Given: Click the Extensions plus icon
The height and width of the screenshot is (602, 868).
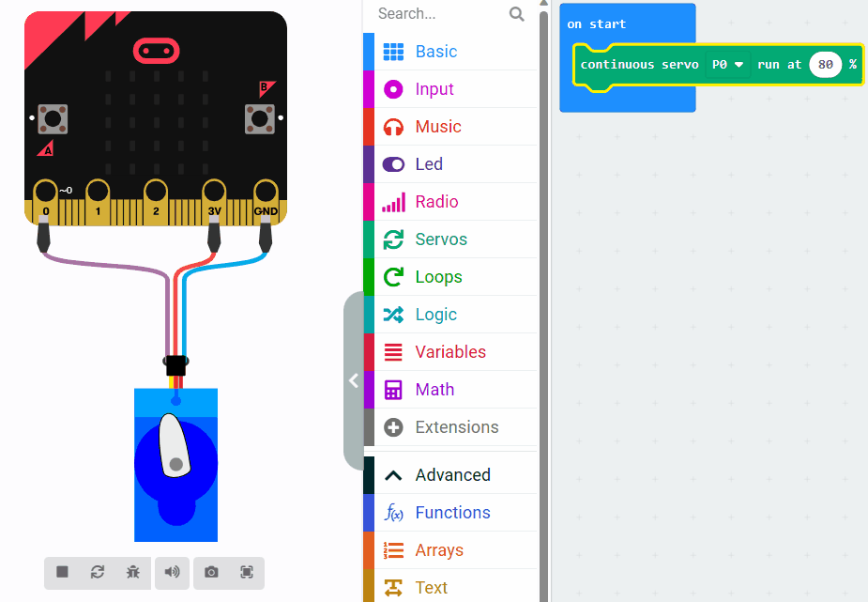Looking at the screenshot, I should [x=394, y=426].
